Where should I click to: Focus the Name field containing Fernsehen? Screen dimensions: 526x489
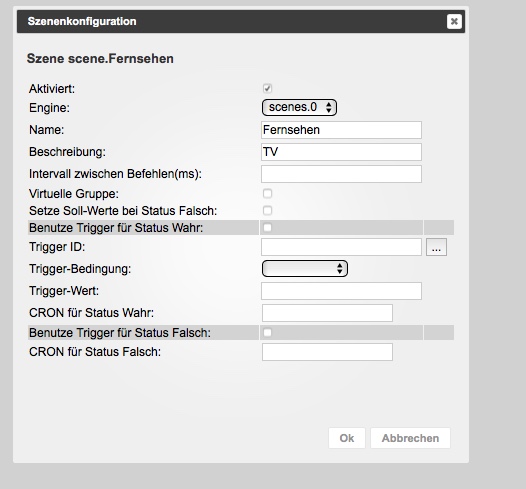tap(341, 130)
